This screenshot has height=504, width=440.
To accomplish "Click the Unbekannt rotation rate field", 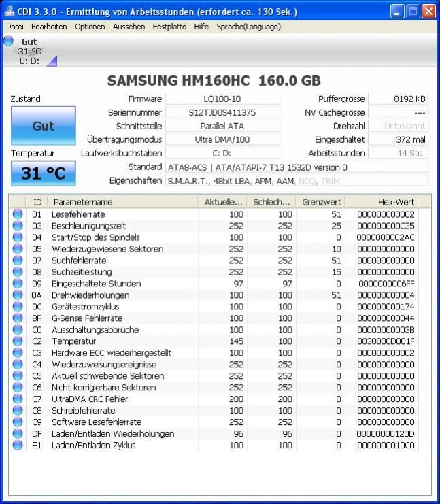I will (399, 126).
